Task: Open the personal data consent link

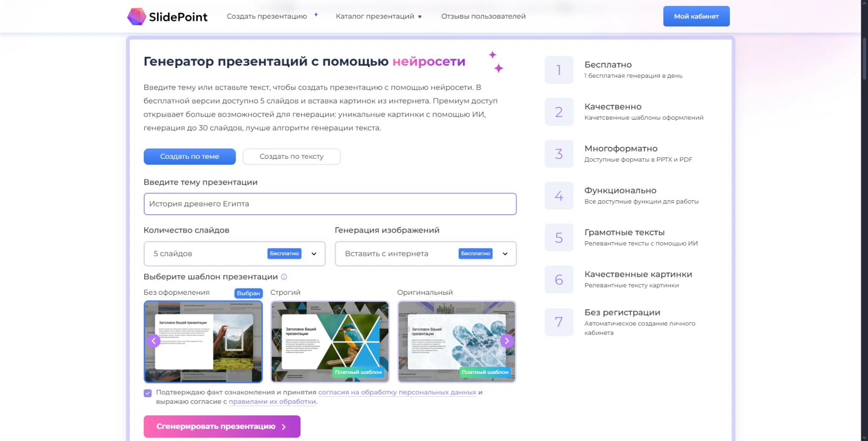Action: click(x=397, y=392)
